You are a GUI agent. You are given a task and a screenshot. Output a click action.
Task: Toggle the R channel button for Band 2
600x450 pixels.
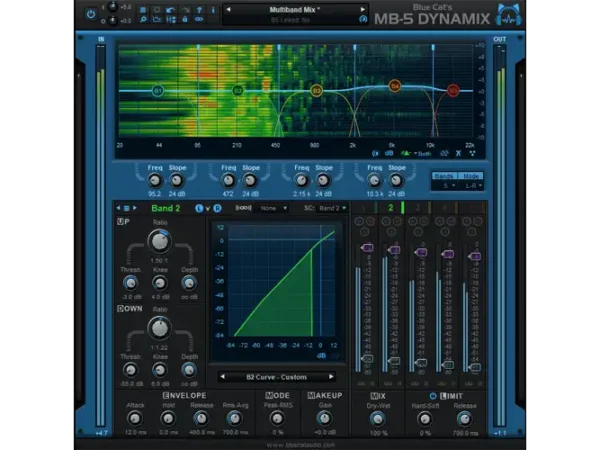217,209
